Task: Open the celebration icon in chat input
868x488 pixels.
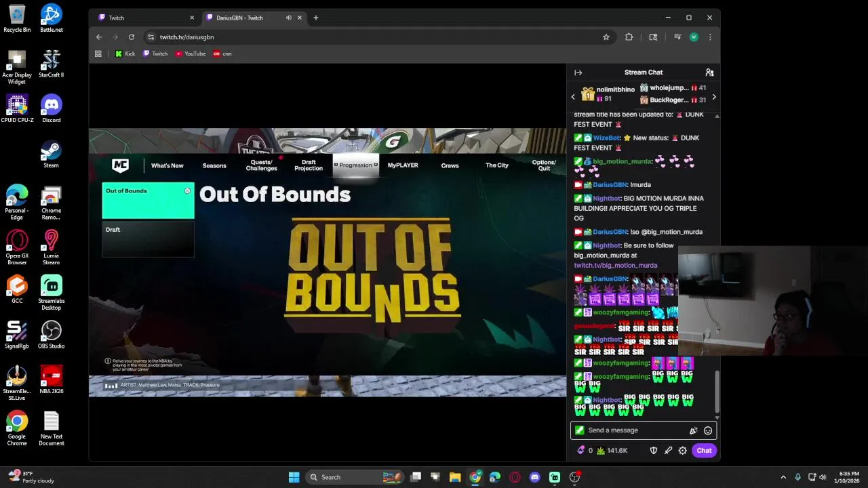Action: (x=693, y=430)
